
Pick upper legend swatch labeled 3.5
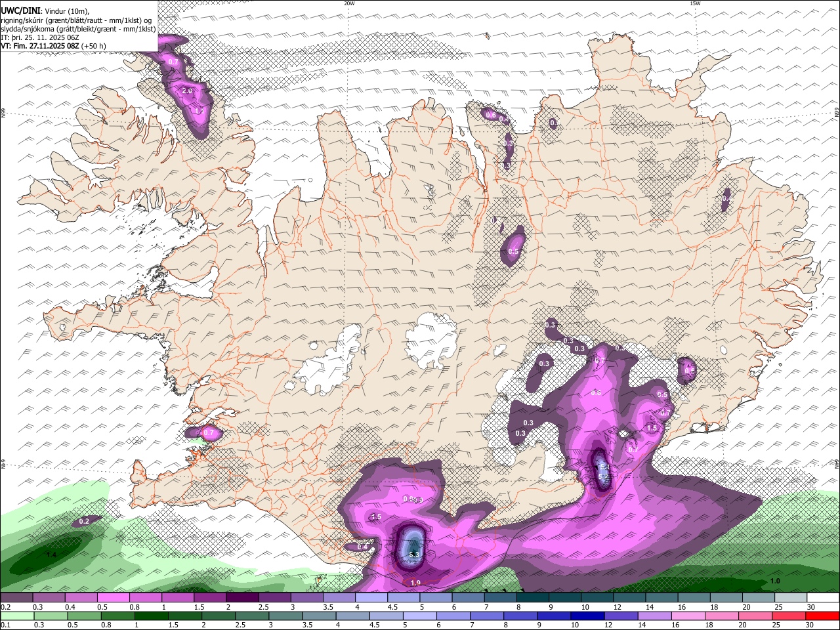tap(339, 598)
